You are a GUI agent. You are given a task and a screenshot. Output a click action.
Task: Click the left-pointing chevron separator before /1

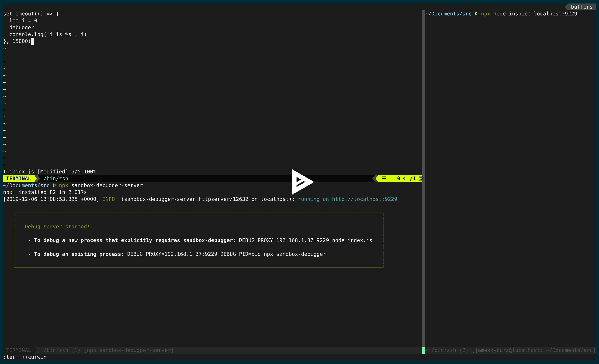(x=405, y=178)
